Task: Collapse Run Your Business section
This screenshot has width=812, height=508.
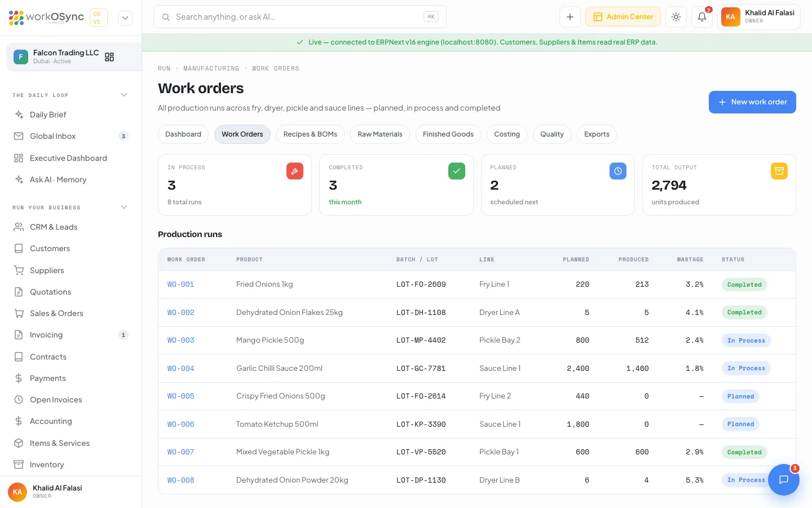Action: pyautogui.click(x=124, y=207)
